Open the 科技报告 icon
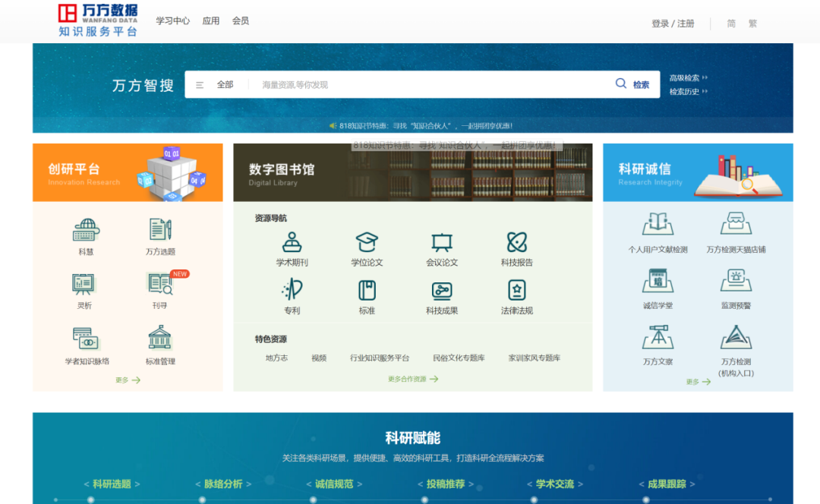Screen dimensions: 820x504 [x=517, y=242]
